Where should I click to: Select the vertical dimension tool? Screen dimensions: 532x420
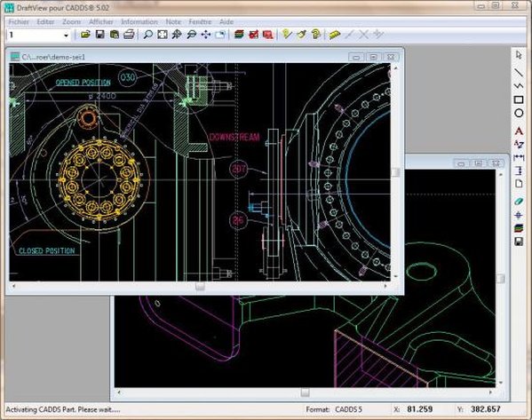tap(519, 170)
